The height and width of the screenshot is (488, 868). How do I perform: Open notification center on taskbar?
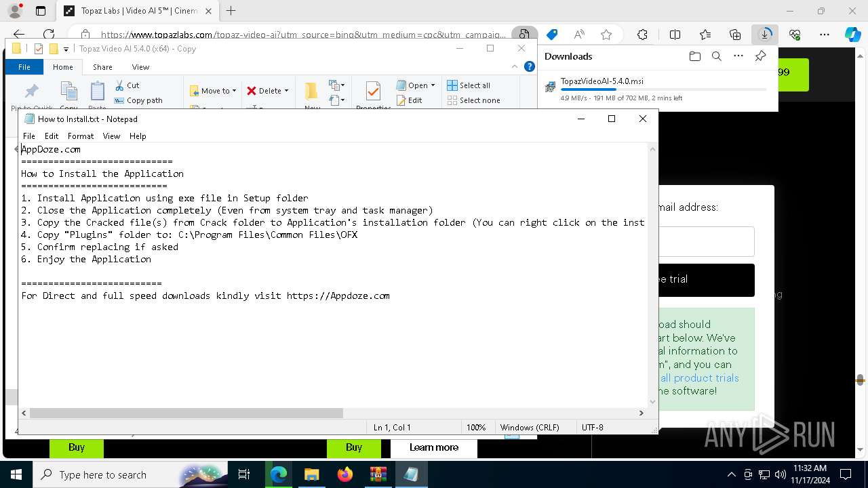[846, 474]
